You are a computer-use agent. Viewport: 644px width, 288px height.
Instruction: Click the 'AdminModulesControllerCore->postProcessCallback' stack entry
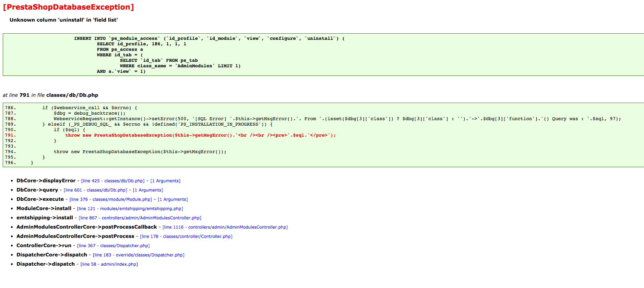click(87, 227)
